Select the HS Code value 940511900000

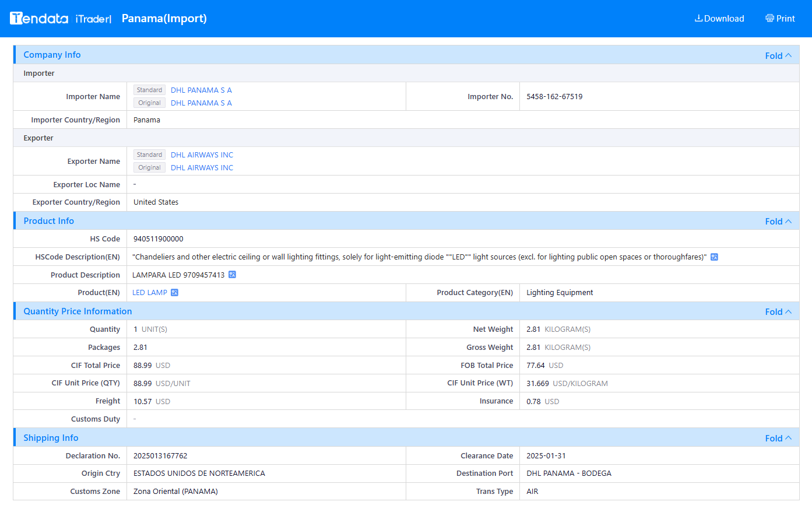159,239
